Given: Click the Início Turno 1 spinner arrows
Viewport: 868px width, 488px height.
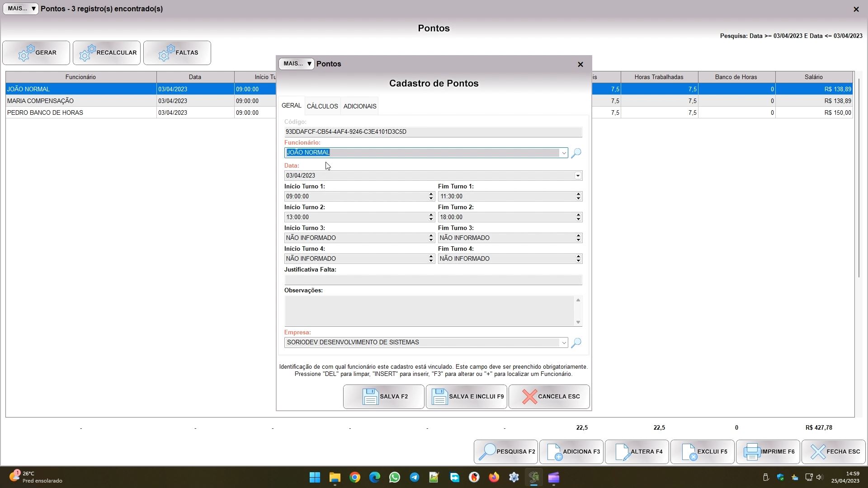Looking at the screenshot, I should (431, 197).
